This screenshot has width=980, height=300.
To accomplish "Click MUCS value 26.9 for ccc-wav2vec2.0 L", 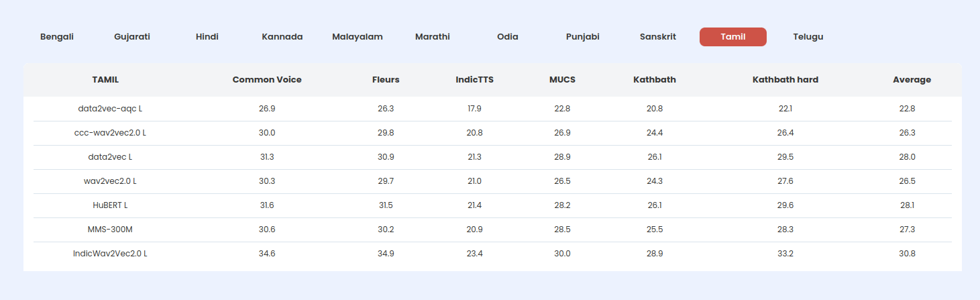I will tap(562, 133).
